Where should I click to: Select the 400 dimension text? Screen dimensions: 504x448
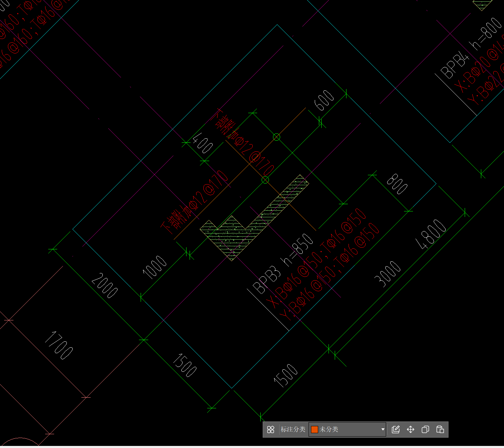(x=203, y=143)
